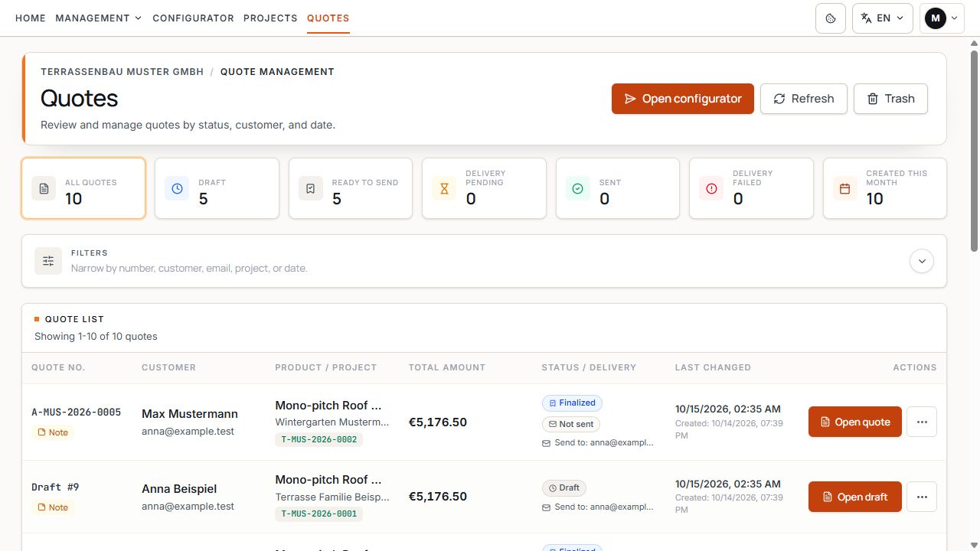Click the Open configurator button

click(x=683, y=99)
